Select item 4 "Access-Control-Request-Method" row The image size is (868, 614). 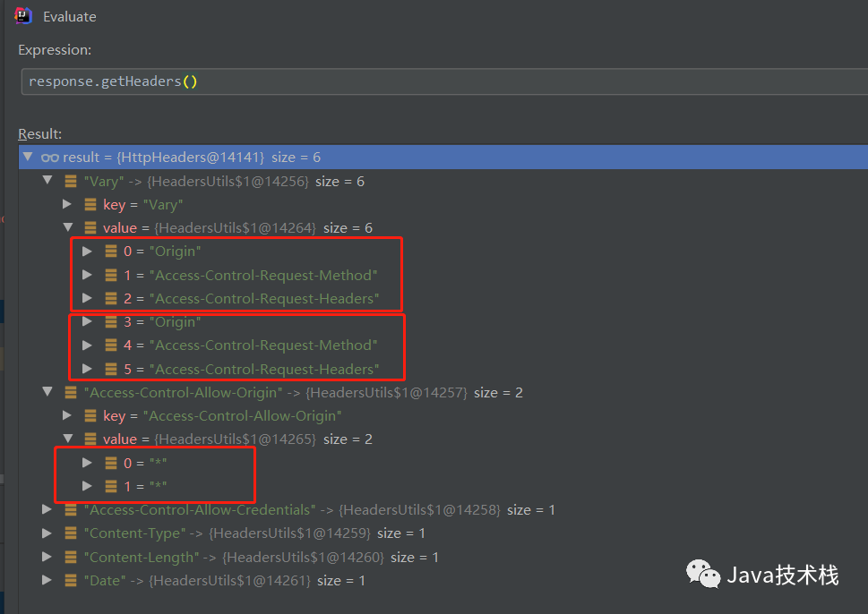(250, 345)
